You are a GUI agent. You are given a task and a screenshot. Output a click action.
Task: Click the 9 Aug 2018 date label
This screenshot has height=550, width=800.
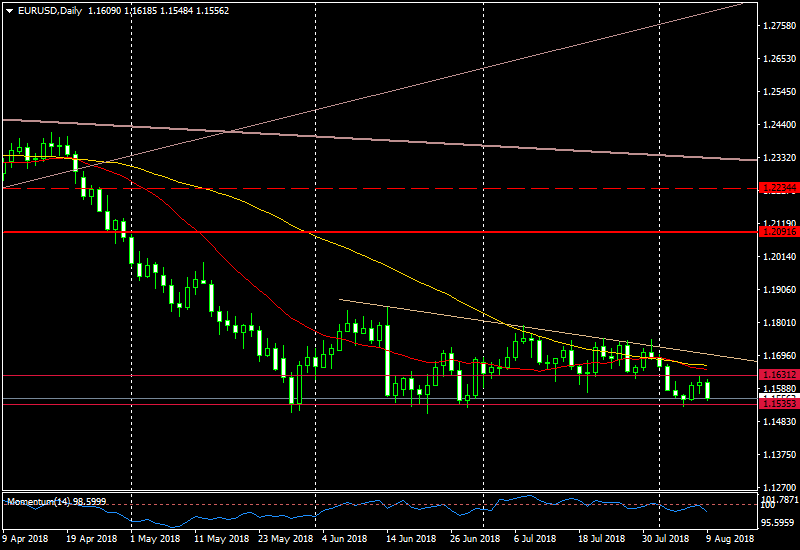[733, 539]
